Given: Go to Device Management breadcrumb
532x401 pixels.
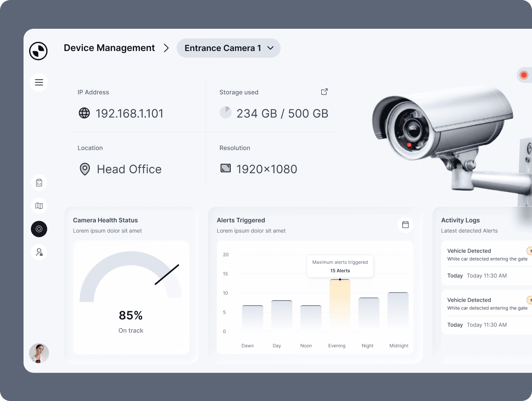Looking at the screenshot, I should point(109,48).
